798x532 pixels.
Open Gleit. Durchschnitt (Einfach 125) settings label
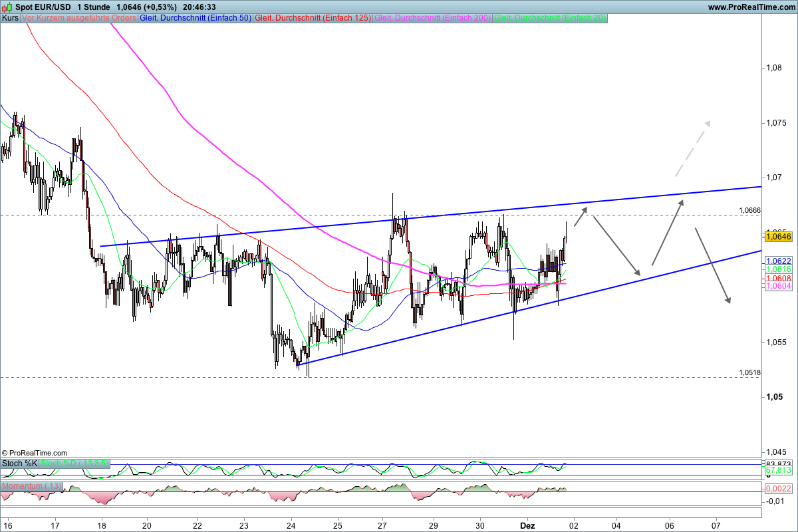pos(313,18)
